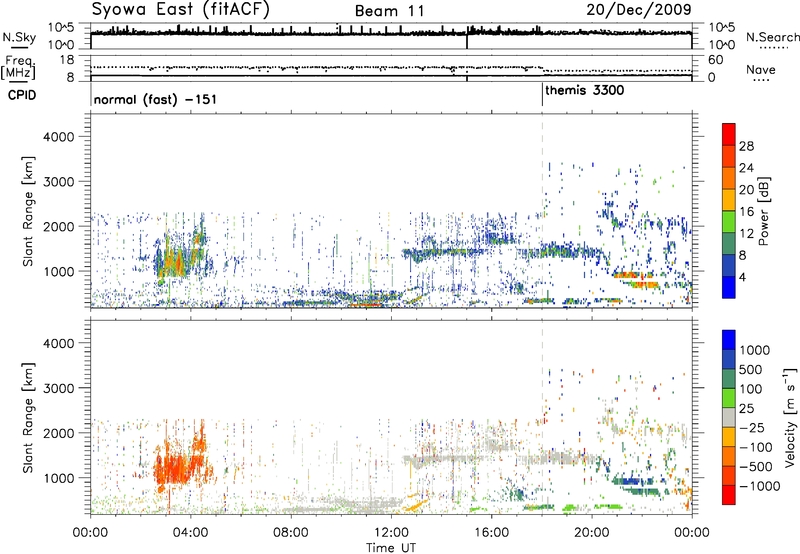Pick the grey segment of Velocity colorbar
This screenshot has height=554, width=800.
pos(729,417)
